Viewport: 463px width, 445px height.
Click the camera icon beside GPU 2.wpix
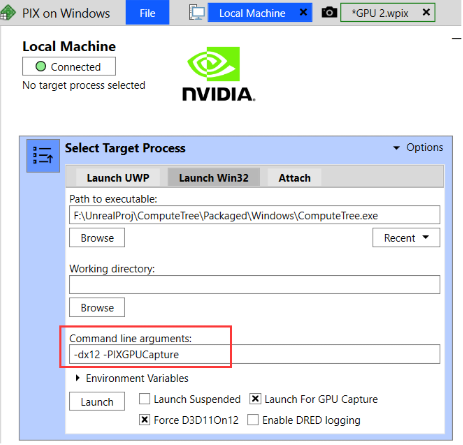329,13
